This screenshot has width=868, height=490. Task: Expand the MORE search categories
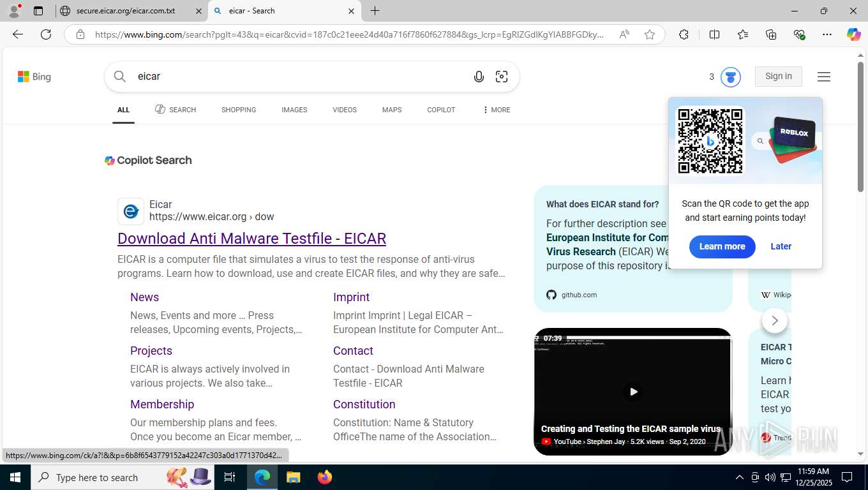click(x=497, y=110)
